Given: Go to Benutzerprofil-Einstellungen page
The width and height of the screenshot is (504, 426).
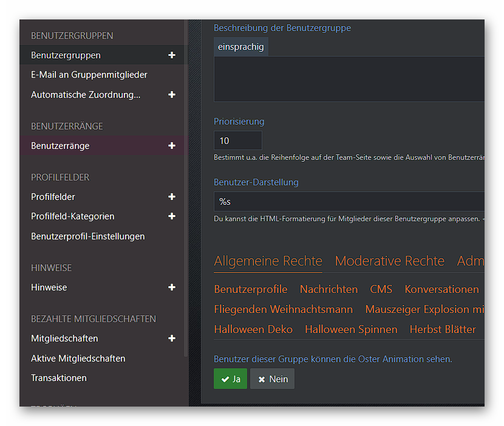Looking at the screenshot, I should pyautogui.click(x=88, y=236).
